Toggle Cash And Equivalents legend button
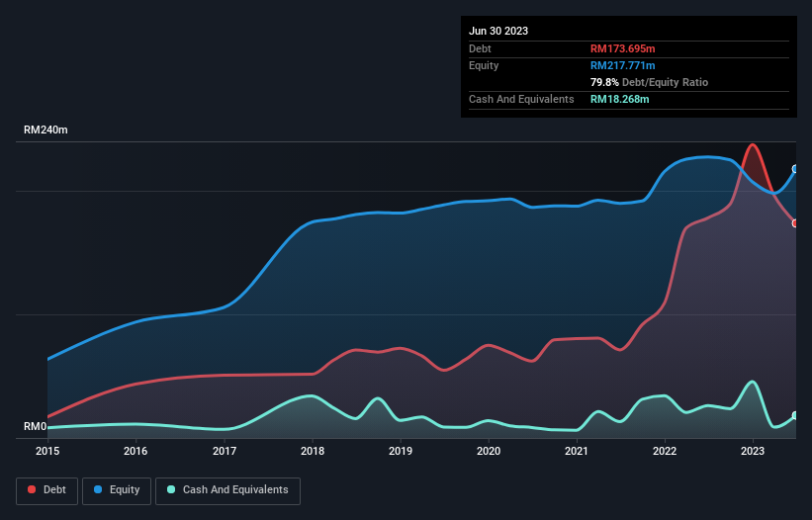Screen dimensions: 812x520 point(227,490)
